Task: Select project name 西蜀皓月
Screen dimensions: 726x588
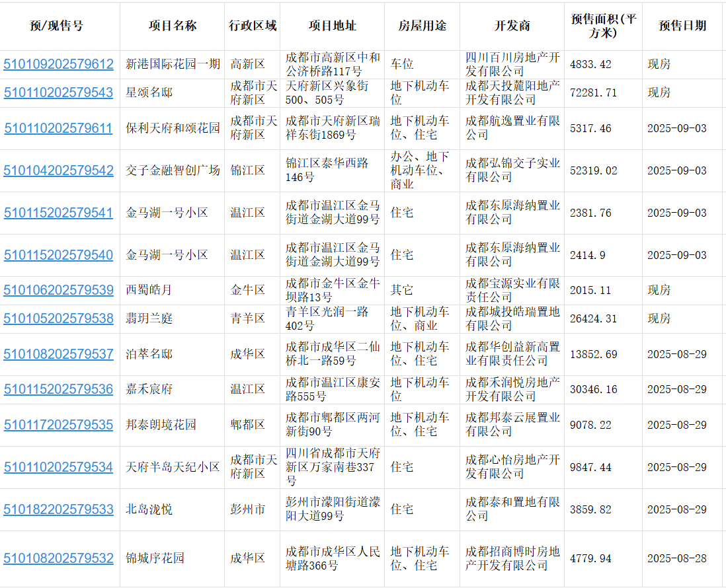Action: (x=149, y=290)
